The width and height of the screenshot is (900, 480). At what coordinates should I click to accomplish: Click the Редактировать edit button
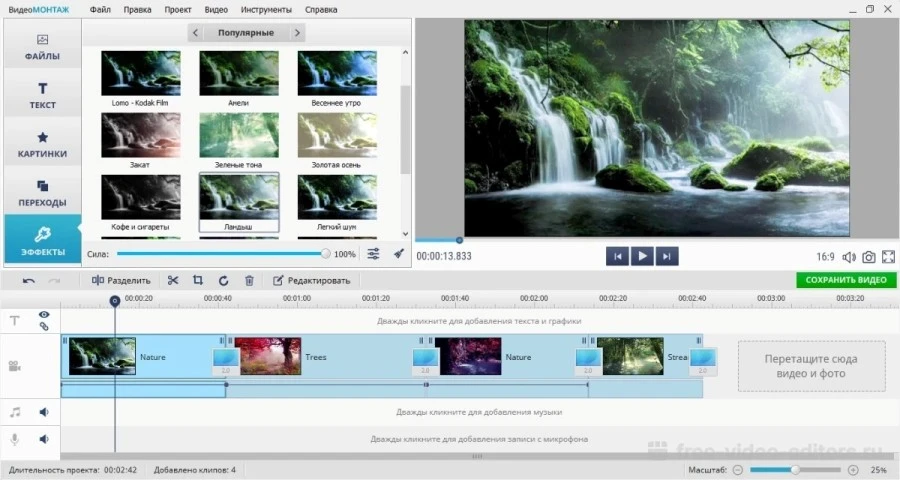(x=311, y=280)
